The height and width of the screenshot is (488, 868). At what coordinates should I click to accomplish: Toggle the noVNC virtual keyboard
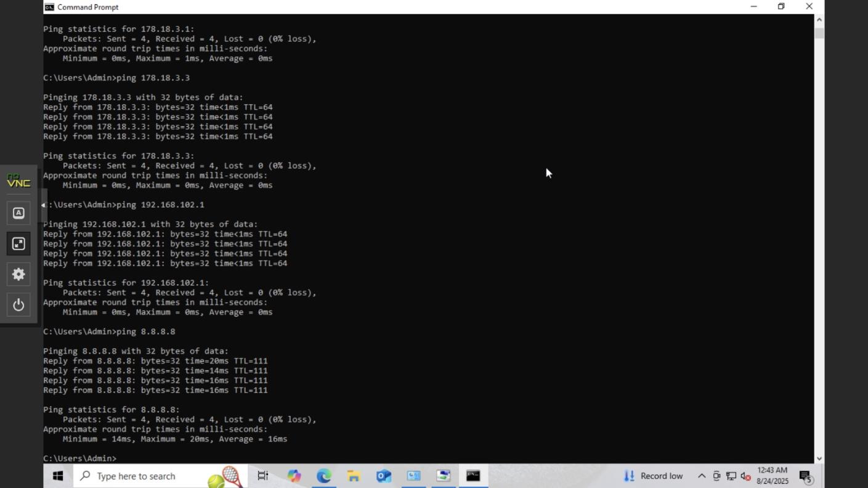18,213
